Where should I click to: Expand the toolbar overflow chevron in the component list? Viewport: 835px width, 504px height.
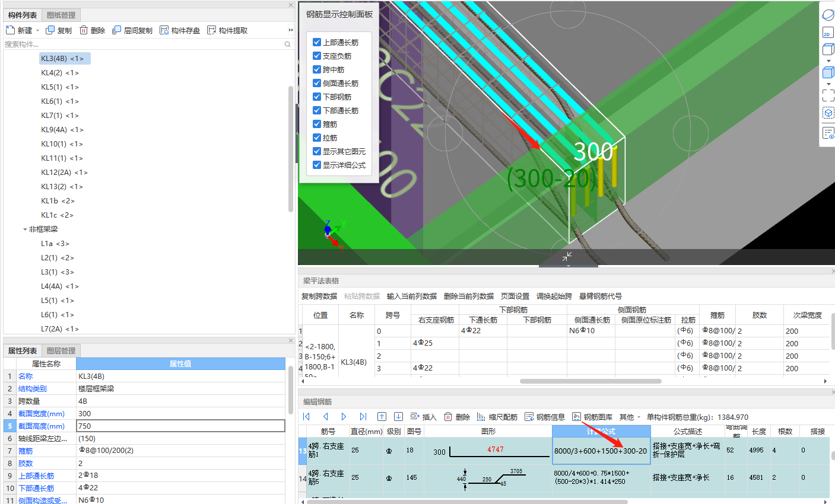click(291, 30)
